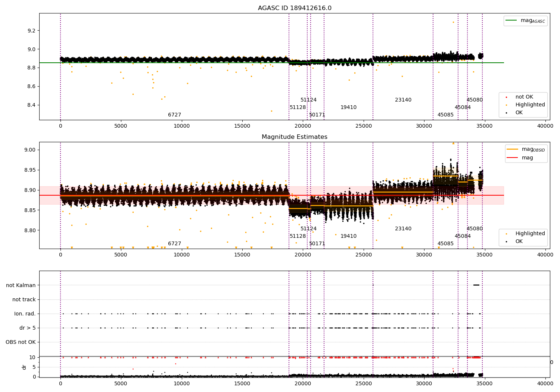The height and width of the screenshot is (392, 560).
Task: Select the 'Ion. rad.' axis label
Action: (x=25, y=314)
